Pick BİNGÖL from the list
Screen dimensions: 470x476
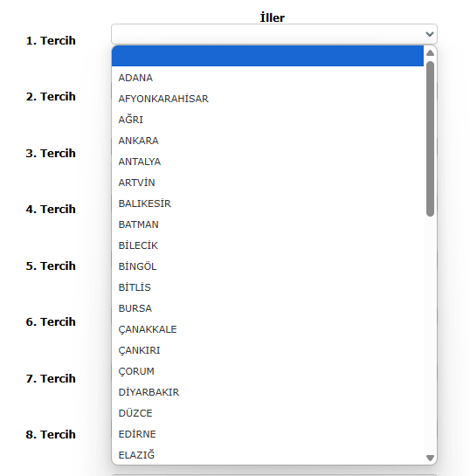[267, 266]
